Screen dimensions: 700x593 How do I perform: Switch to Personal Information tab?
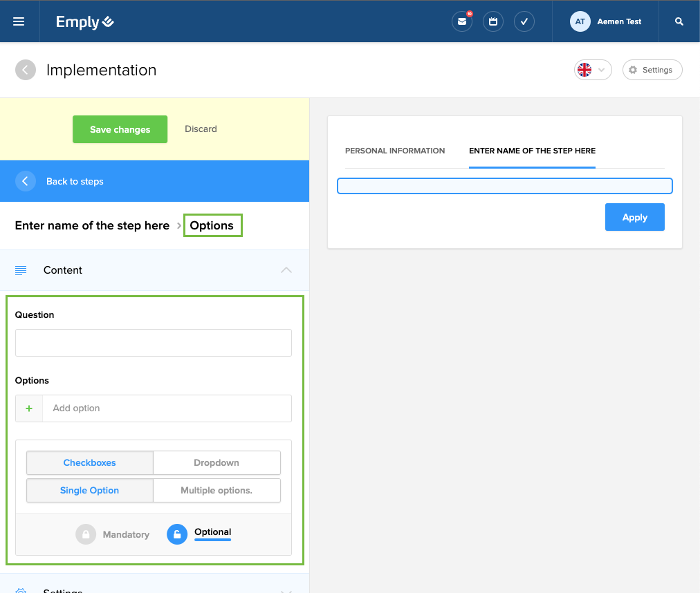[395, 151]
